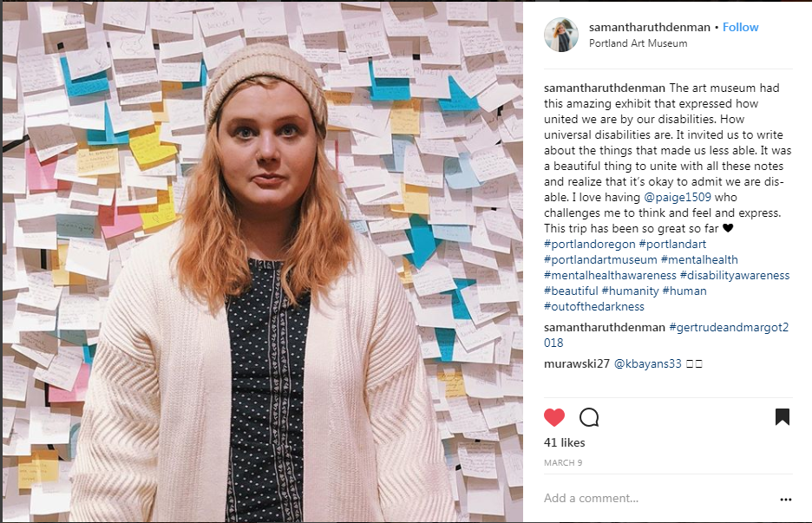Viewport: 812px width, 523px height.
Task: Open the Portland Art Museum location
Action: (638, 43)
